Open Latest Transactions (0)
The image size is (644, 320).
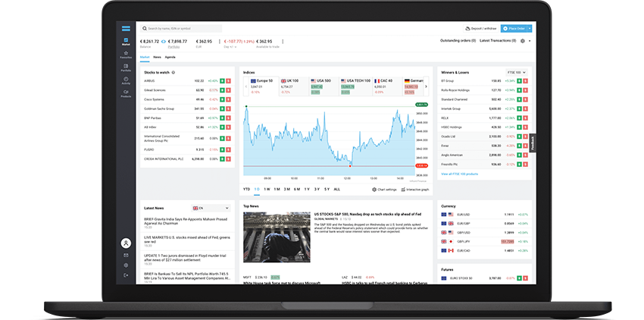point(498,41)
